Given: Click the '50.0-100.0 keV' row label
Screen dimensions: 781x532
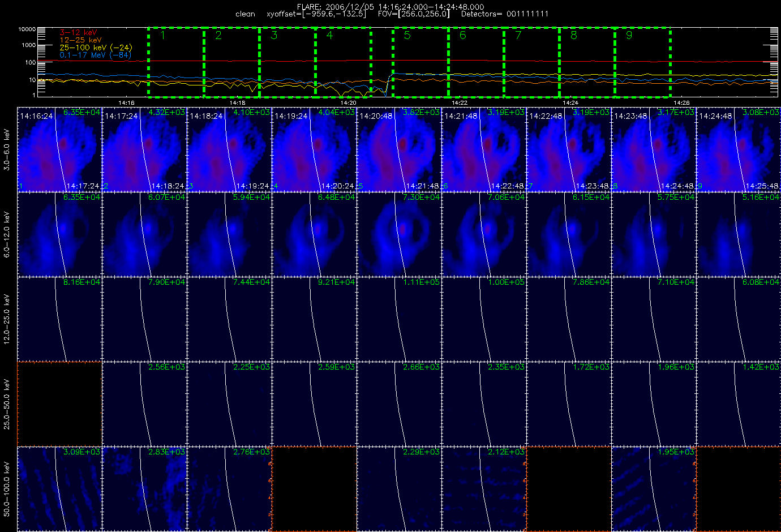Looking at the screenshot, I should [7, 489].
